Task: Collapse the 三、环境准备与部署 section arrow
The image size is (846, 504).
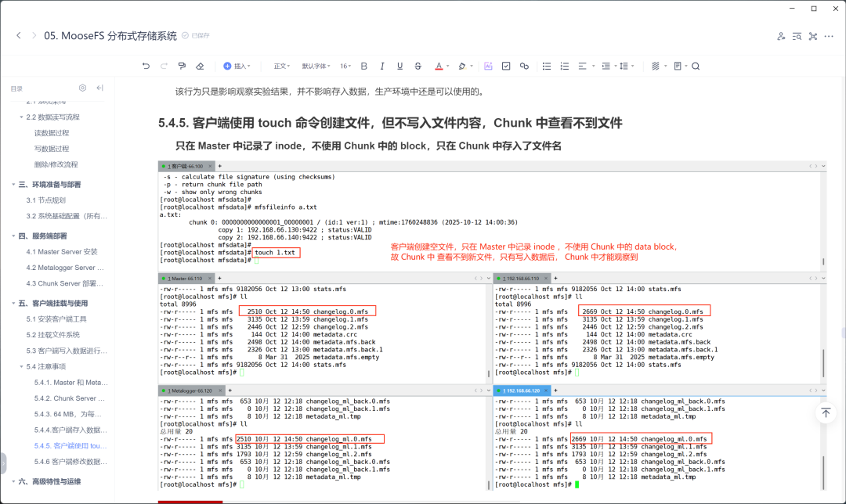Action: (13, 185)
